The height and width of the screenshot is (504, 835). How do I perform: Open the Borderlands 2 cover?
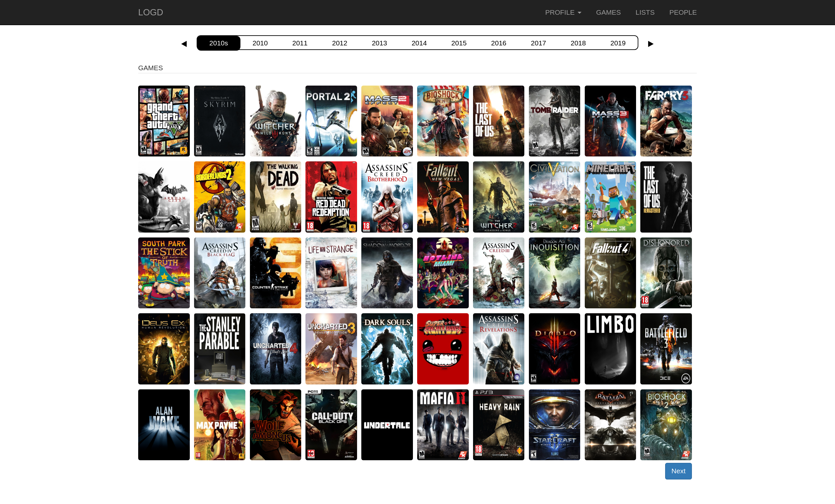[x=220, y=197]
